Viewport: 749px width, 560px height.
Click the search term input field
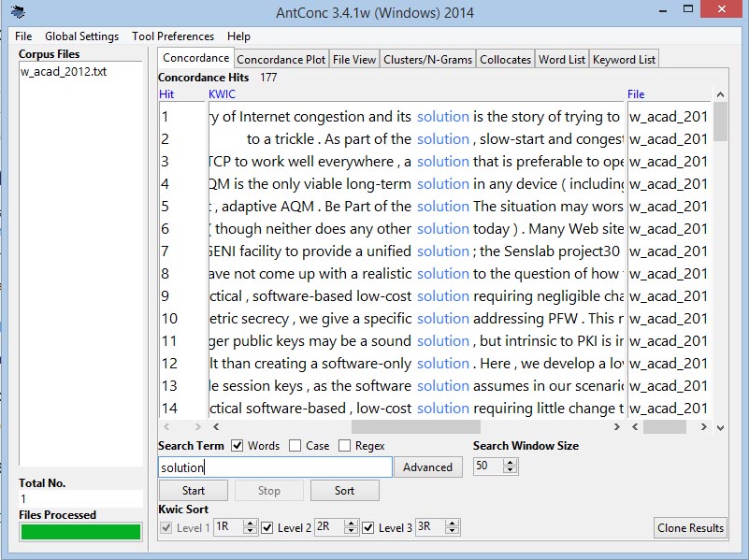tap(275, 467)
